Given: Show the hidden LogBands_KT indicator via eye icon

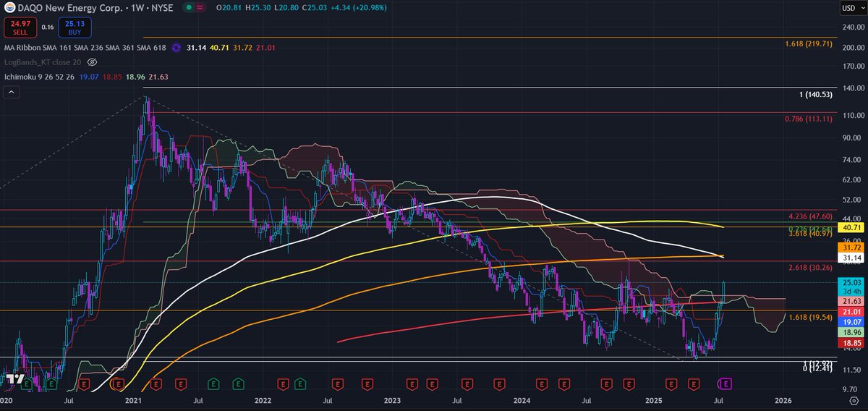Looking at the screenshot, I should point(93,62).
